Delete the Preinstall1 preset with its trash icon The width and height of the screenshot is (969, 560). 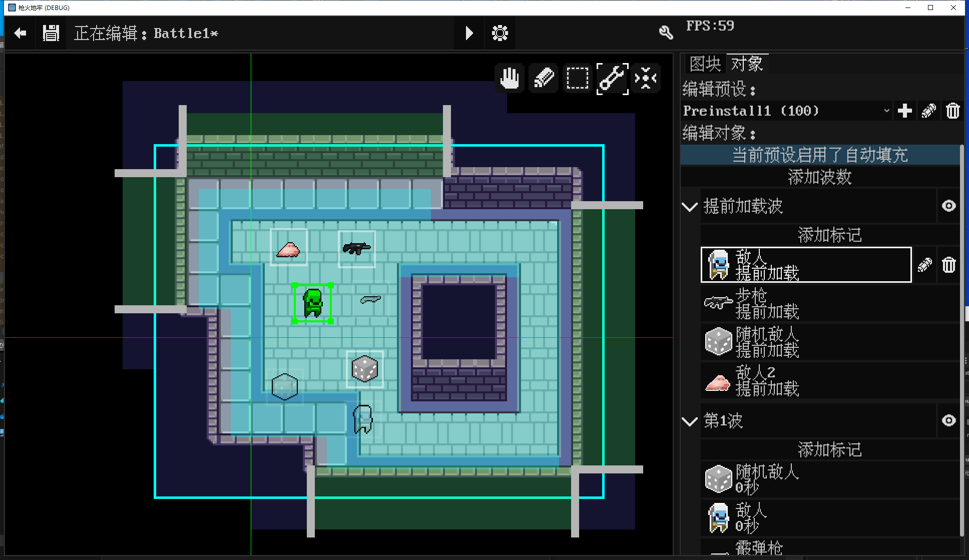[x=952, y=111]
